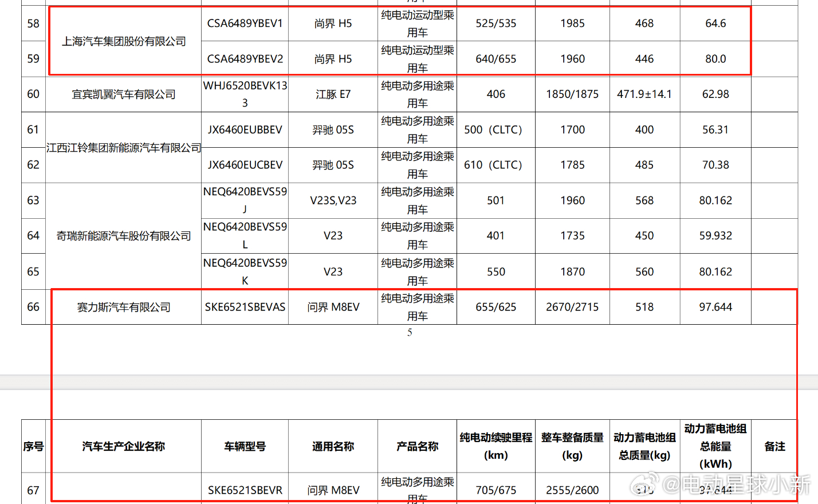Click the 纯电动续驶里程(km) column header

(496, 446)
